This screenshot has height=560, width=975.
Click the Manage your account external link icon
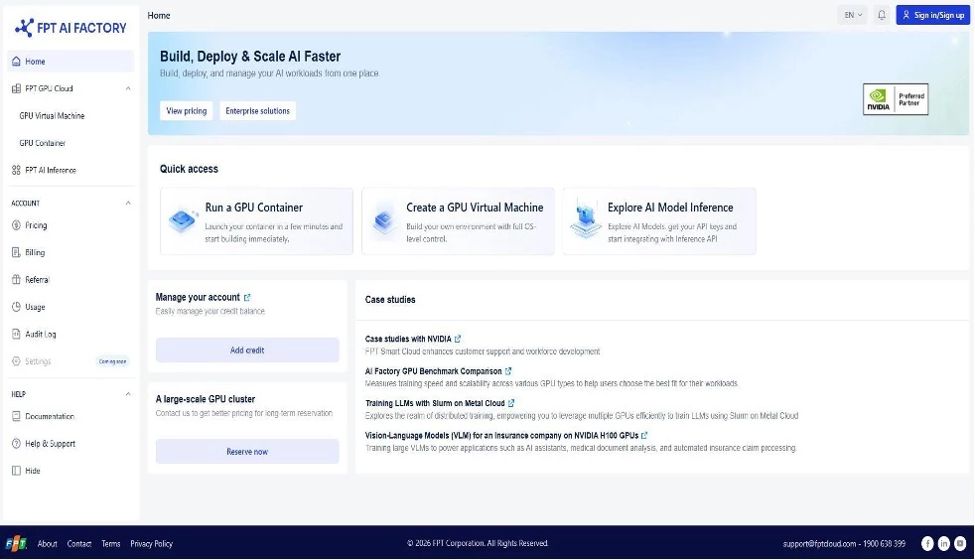click(x=247, y=298)
